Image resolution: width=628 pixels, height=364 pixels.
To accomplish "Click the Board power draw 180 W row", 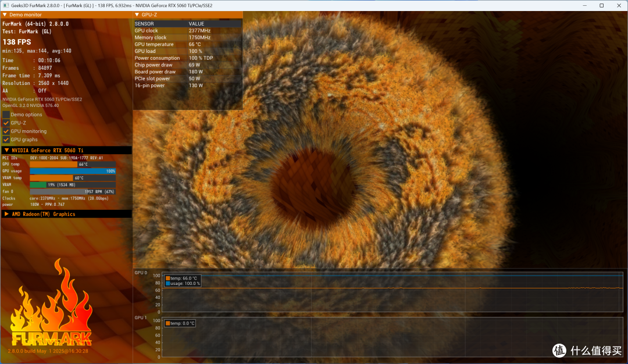I will click(x=188, y=72).
